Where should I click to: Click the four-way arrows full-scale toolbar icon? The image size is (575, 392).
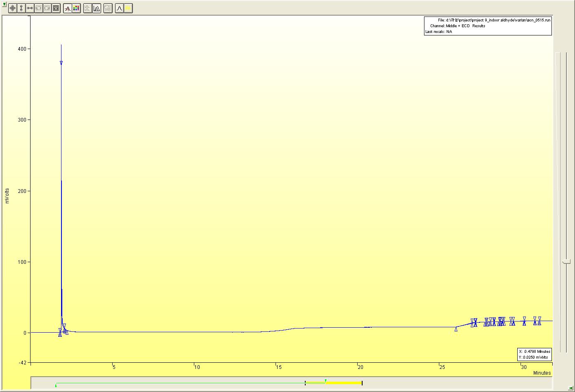pyautogui.click(x=12, y=8)
